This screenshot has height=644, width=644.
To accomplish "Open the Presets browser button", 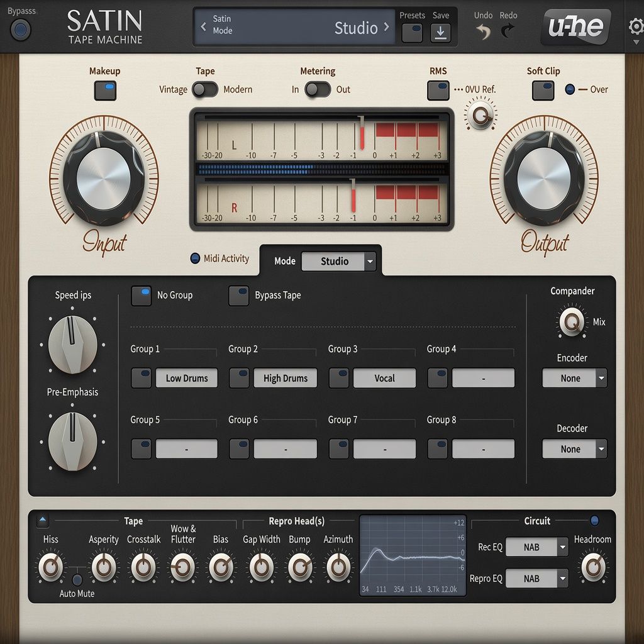I will point(412,33).
